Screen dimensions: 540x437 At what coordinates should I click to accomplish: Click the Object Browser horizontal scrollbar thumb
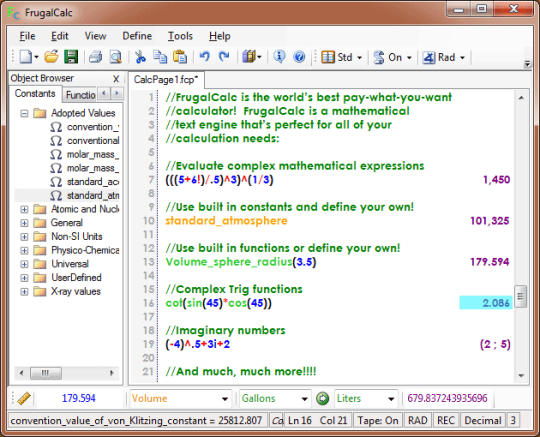point(46,373)
